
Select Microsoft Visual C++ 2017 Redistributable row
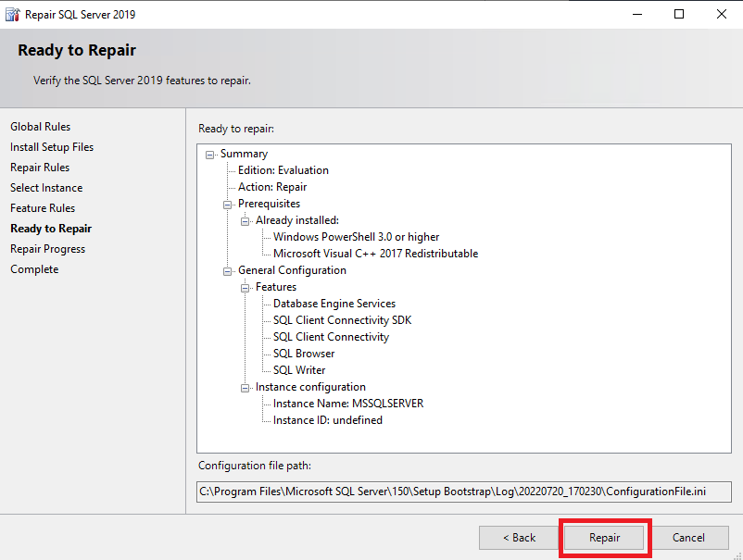click(376, 254)
